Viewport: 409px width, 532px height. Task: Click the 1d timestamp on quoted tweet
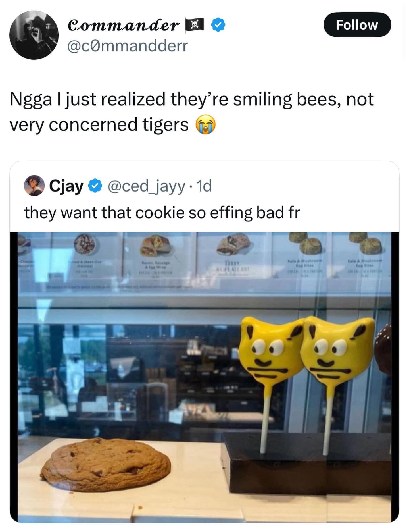click(204, 186)
